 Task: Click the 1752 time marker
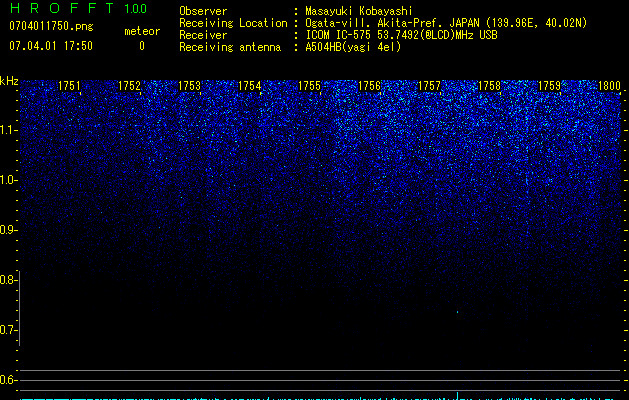tap(129, 86)
